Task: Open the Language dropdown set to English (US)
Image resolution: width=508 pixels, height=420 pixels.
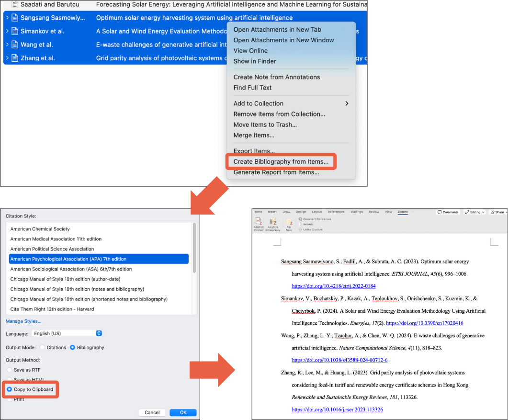Action: 67,333
